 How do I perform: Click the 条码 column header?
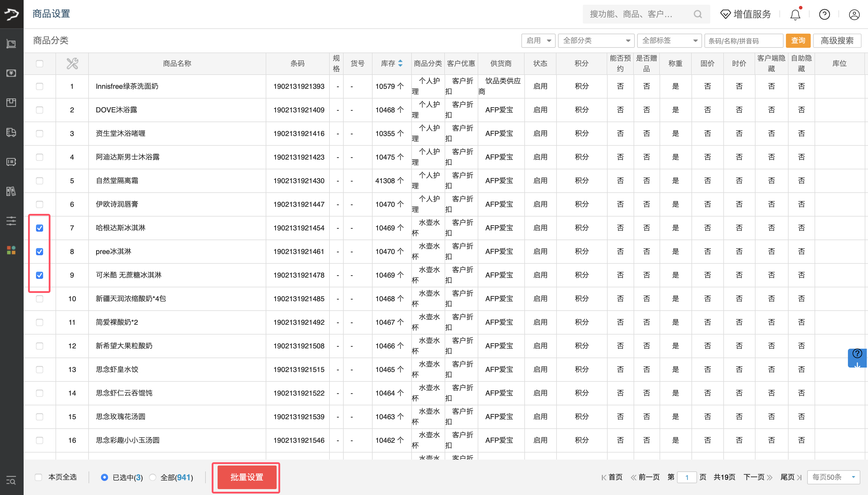(297, 64)
